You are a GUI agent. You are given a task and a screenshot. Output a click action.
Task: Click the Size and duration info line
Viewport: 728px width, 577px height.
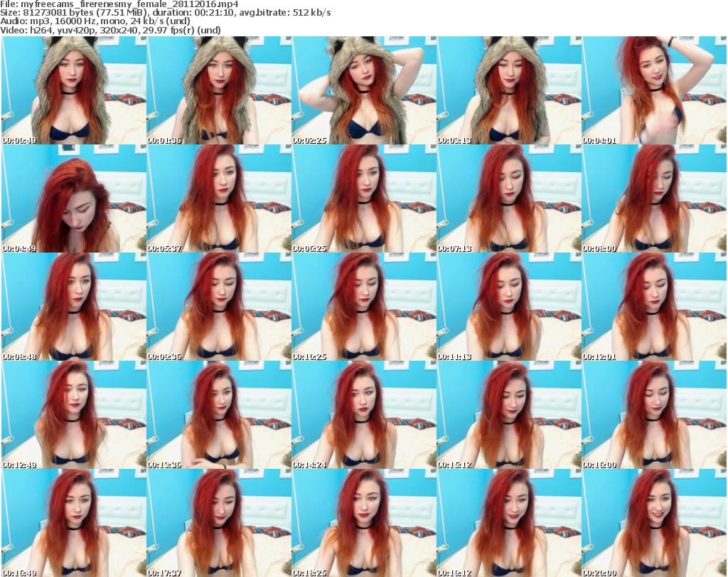click(165, 13)
